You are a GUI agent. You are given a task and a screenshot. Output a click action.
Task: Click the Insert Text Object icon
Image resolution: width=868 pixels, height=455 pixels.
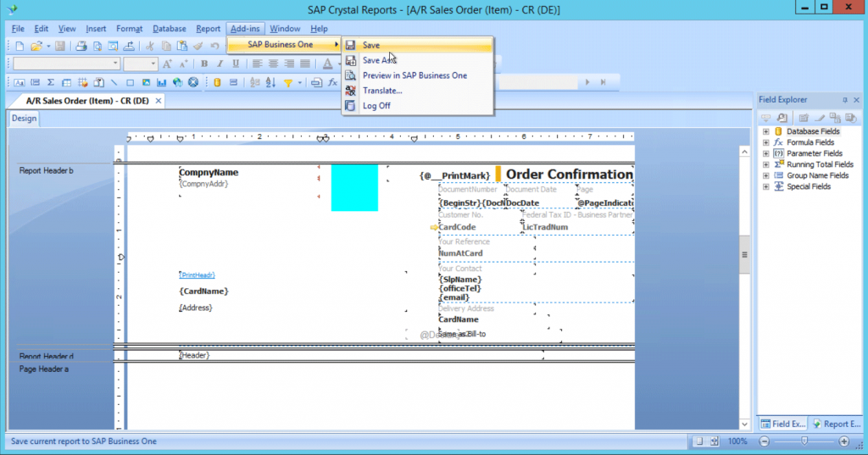pos(19,82)
